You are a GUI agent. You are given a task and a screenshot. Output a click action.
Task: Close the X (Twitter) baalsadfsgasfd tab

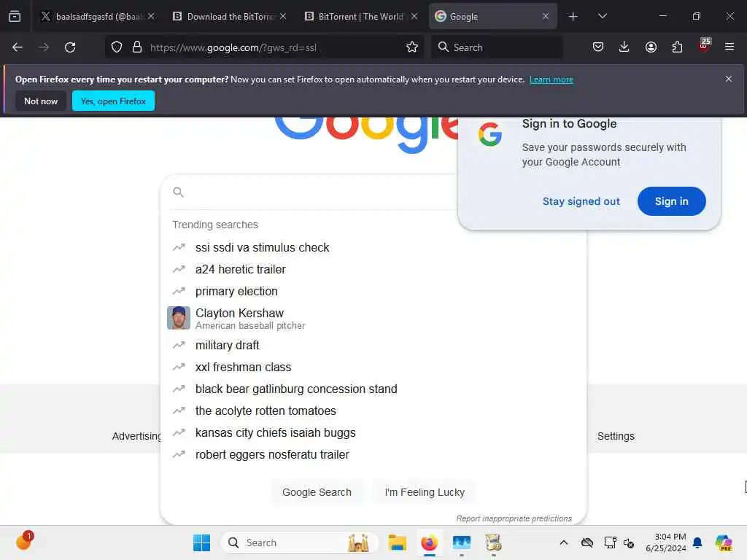tap(151, 17)
